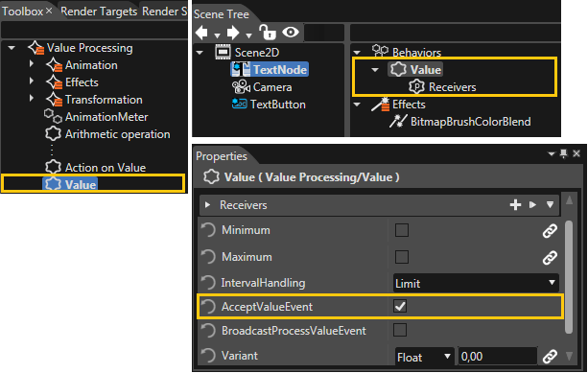The height and width of the screenshot is (373, 588).
Task: Click the forward arrow in Scene Tree
Action: tap(233, 33)
